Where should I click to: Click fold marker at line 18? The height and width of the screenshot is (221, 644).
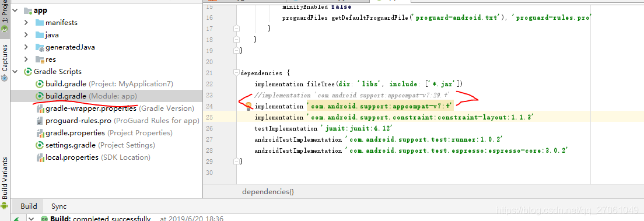coord(236,40)
